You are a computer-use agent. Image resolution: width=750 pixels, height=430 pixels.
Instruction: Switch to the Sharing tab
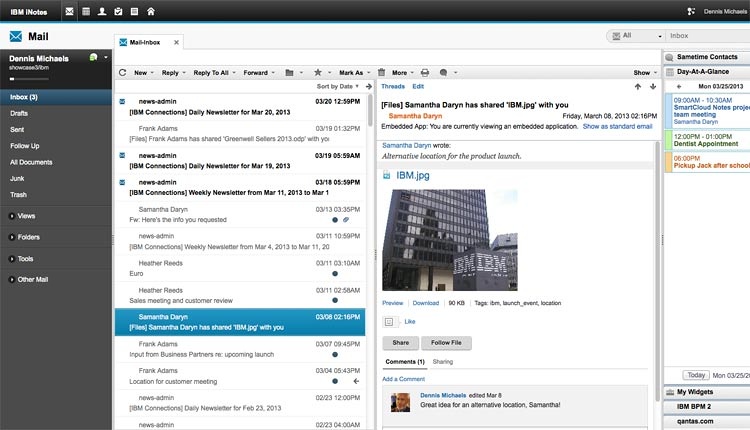(442, 362)
